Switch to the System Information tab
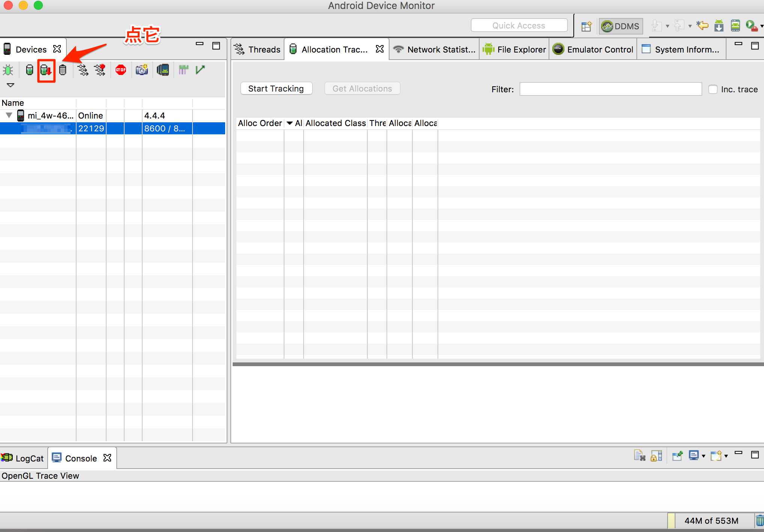The height and width of the screenshot is (532, 764). pyautogui.click(x=681, y=49)
